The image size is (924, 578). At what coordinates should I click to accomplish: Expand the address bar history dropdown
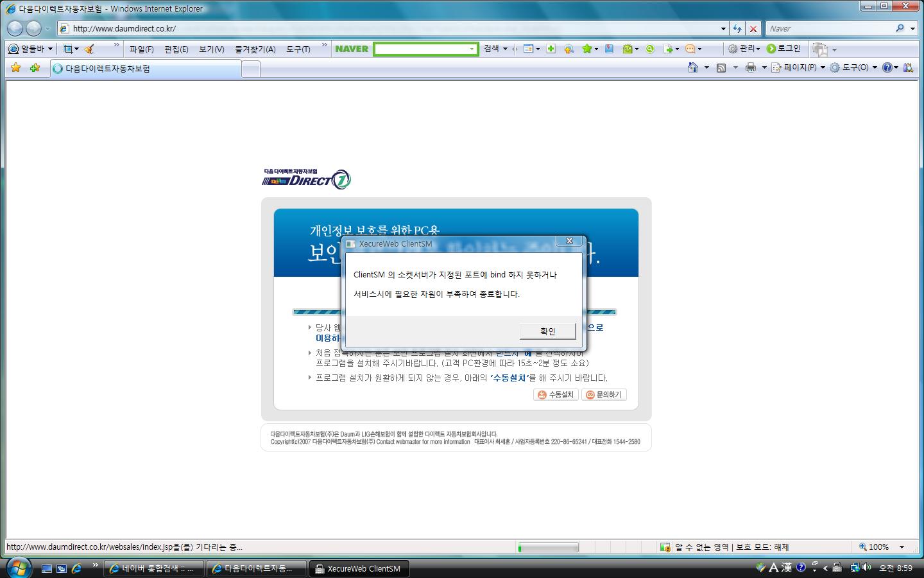coord(723,28)
